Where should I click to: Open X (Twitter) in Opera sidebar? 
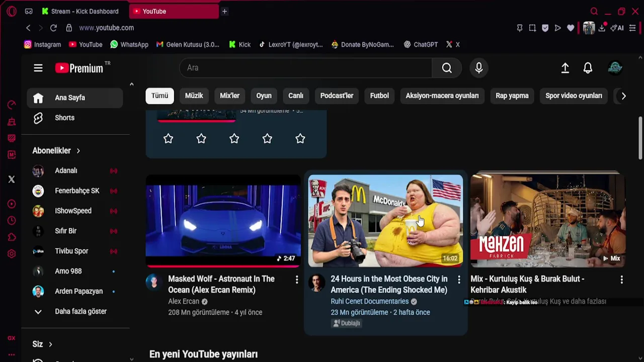(12, 179)
